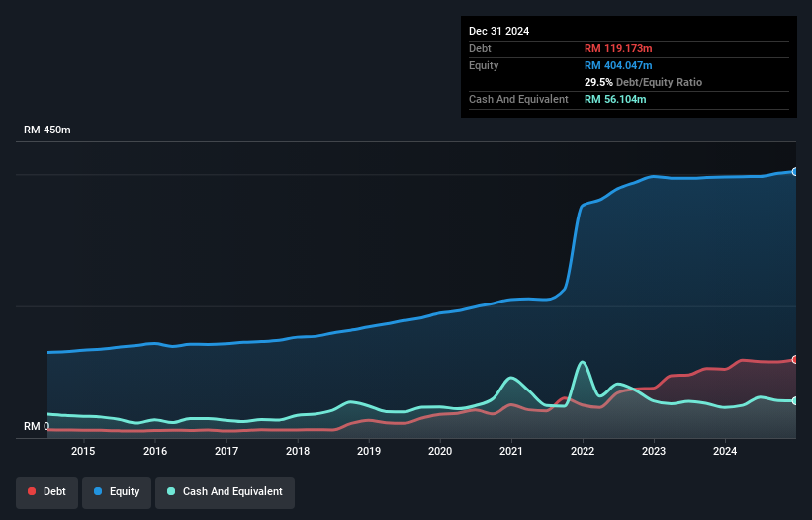Click the Dec 31 2024 tooltip date
Image resolution: width=812 pixels, height=520 pixels.
(x=498, y=31)
